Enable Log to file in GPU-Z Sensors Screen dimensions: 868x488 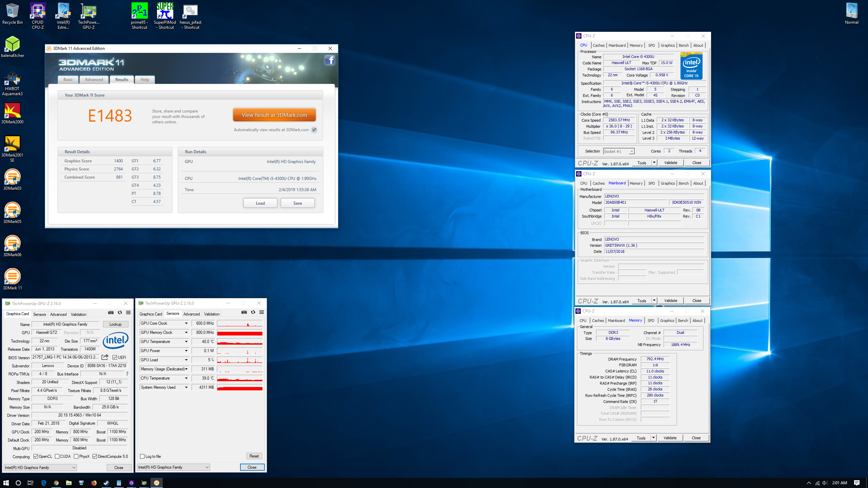(x=142, y=456)
